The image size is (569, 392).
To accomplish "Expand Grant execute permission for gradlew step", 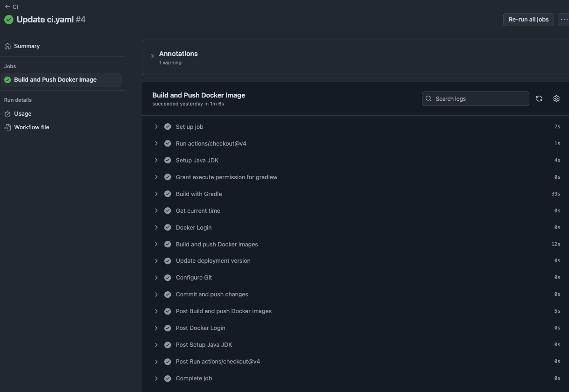I will pyautogui.click(x=156, y=177).
